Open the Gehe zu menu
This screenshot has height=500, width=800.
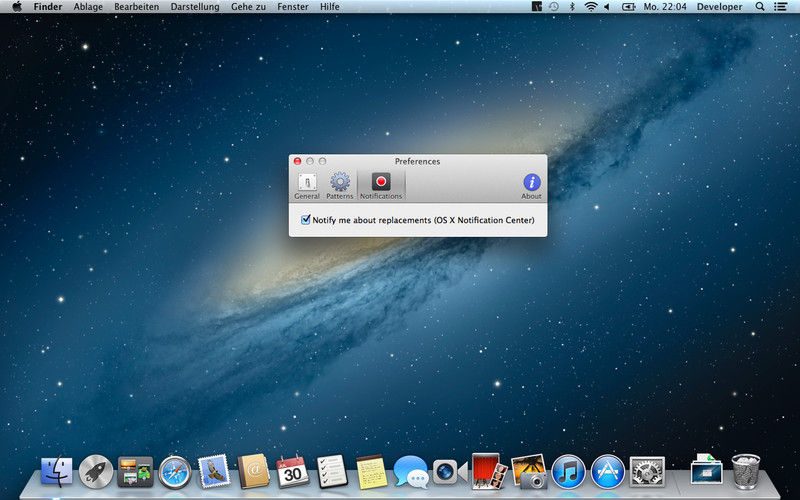(x=248, y=7)
